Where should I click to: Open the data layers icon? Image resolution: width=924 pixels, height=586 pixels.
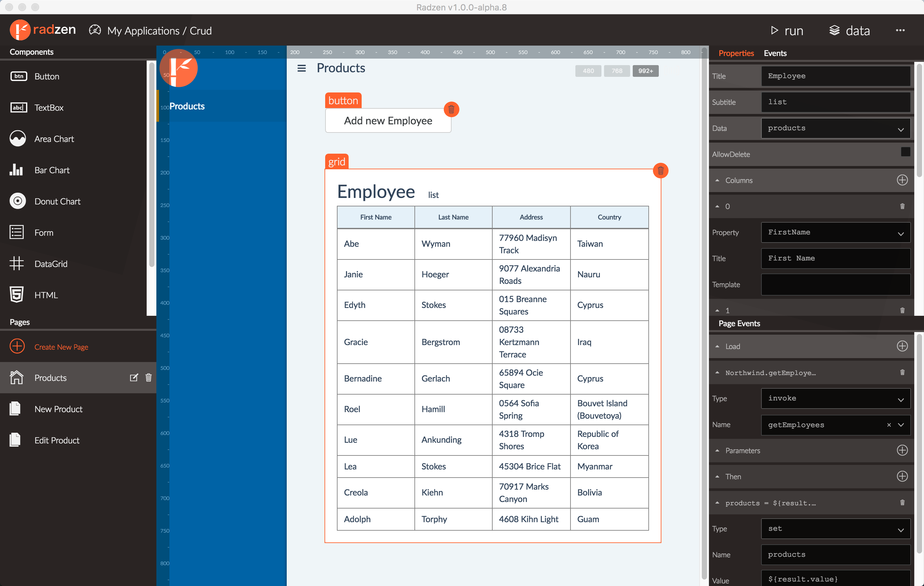(x=834, y=30)
